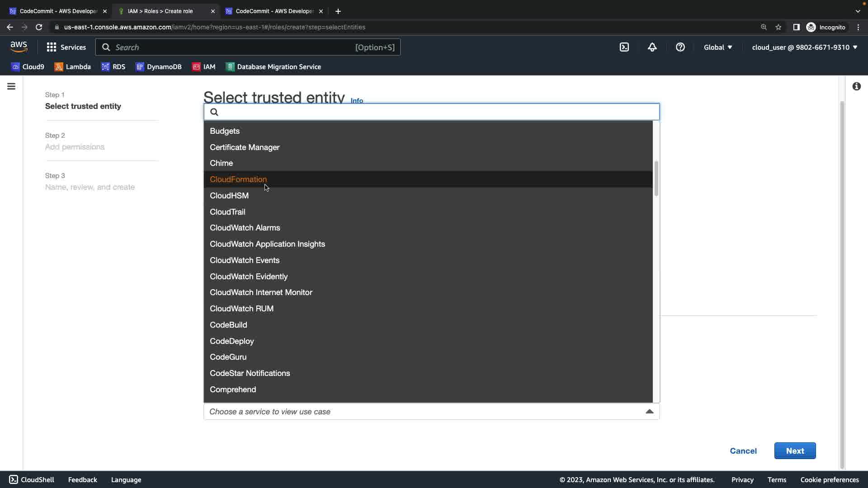Open the notifications bell icon
The width and height of the screenshot is (868, 488).
click(652, 47)
